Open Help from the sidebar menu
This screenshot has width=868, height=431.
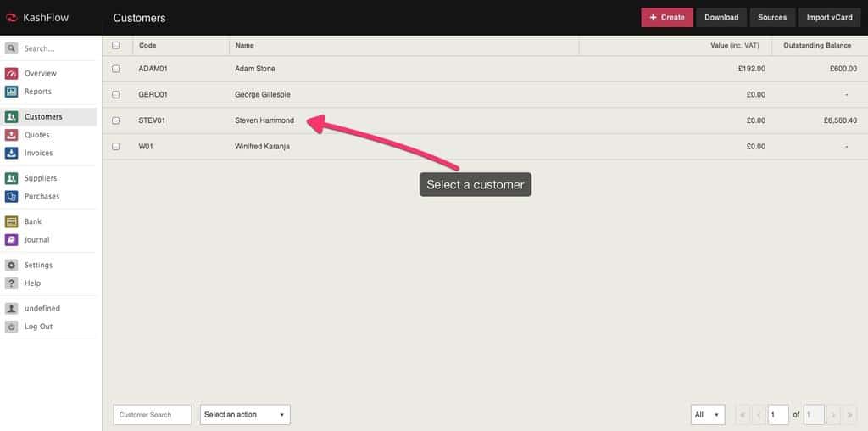(32, 283)
